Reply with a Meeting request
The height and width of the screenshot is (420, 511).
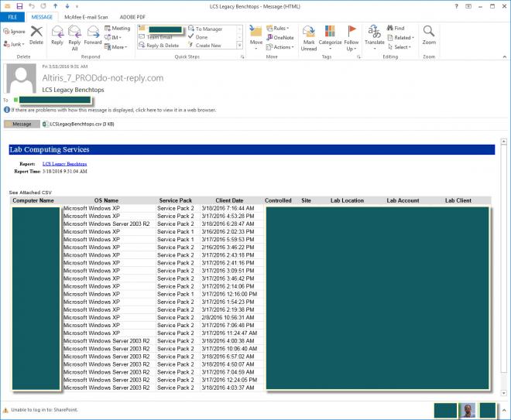118,29
